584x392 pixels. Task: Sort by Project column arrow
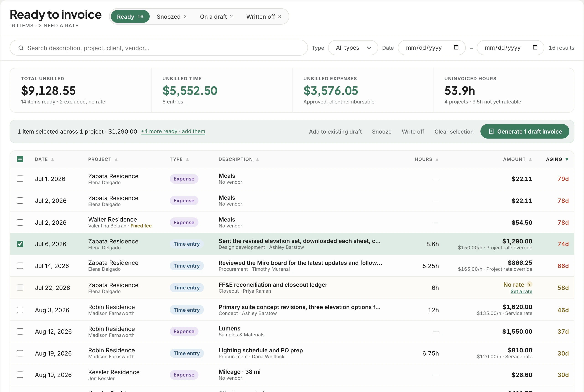(x=116, y=160)
